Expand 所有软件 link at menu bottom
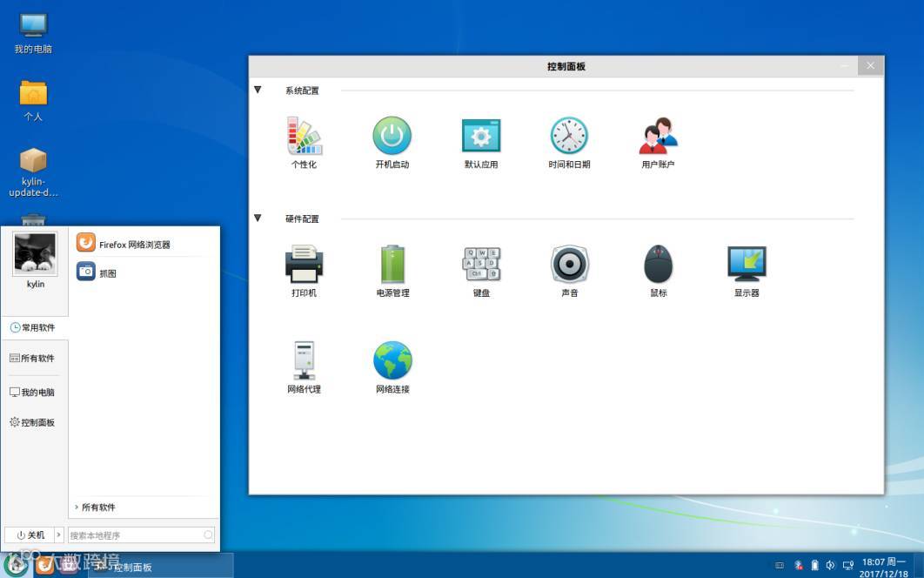Viewport: 924px width, 578px height. click(96, 507)
